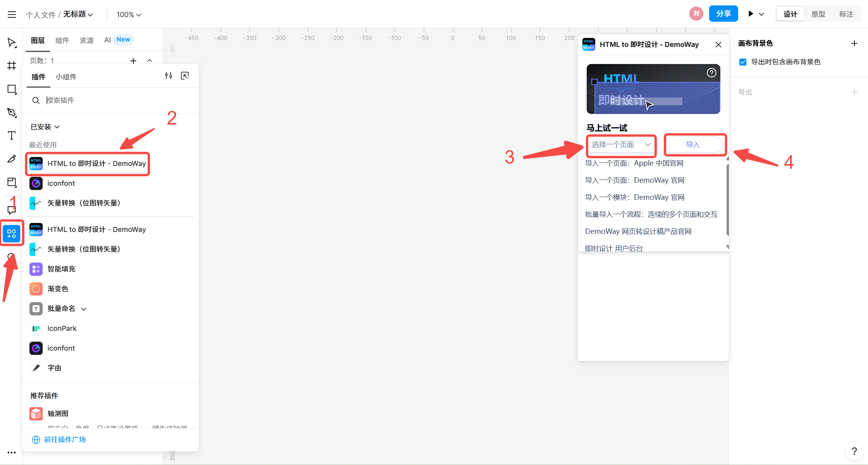The height and width of the screenshot is (465, 868).
Task: Open the file name 无标题 dropdown
Action: (x=78, y=14)
